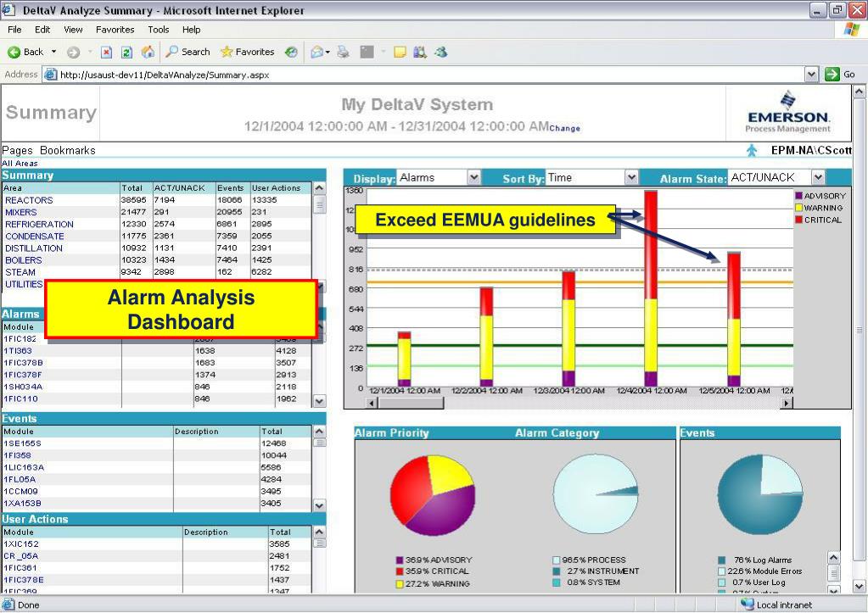Image resolution: width=868 pixels, height=613 pixels.
Task: Click the green Go arrow icon
Action: click(x=832, y=74)
